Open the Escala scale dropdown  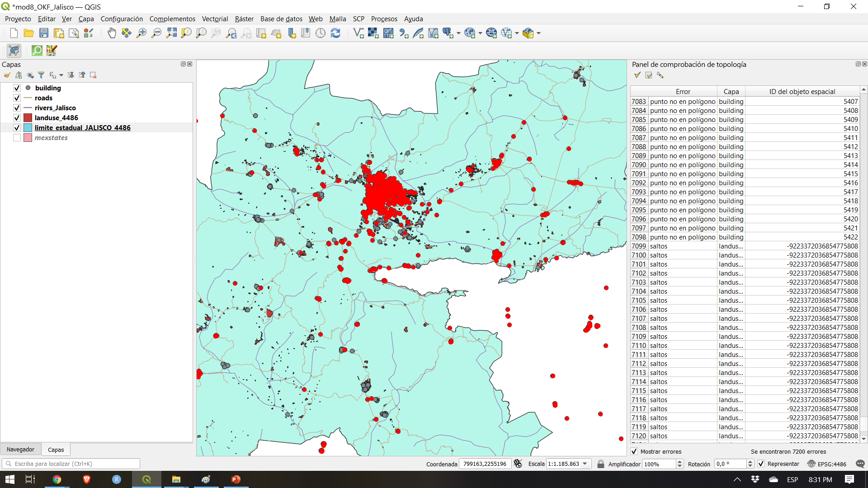point(585,464)
